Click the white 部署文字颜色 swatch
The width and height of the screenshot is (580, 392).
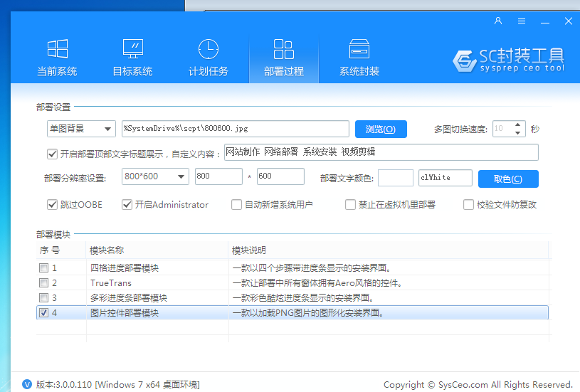(396, 178)
